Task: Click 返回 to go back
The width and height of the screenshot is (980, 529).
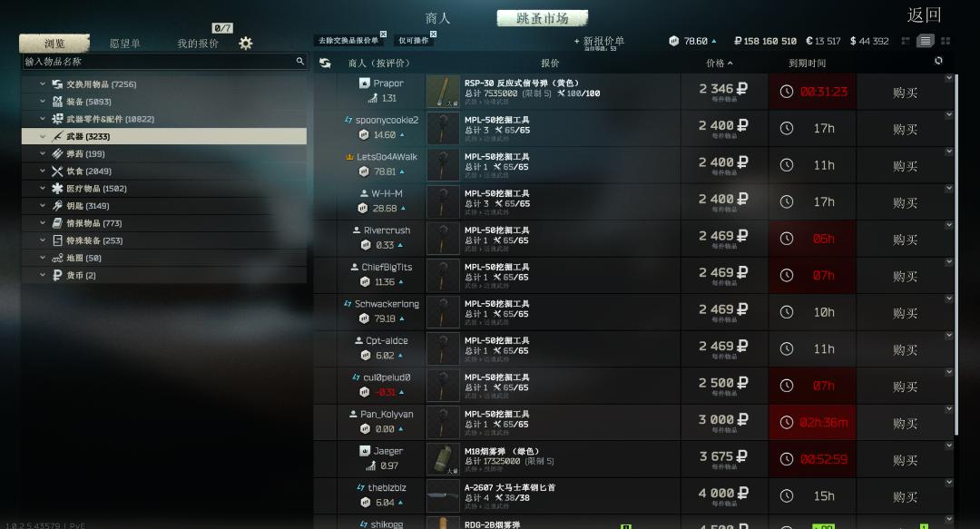Action: pos(924,15)
